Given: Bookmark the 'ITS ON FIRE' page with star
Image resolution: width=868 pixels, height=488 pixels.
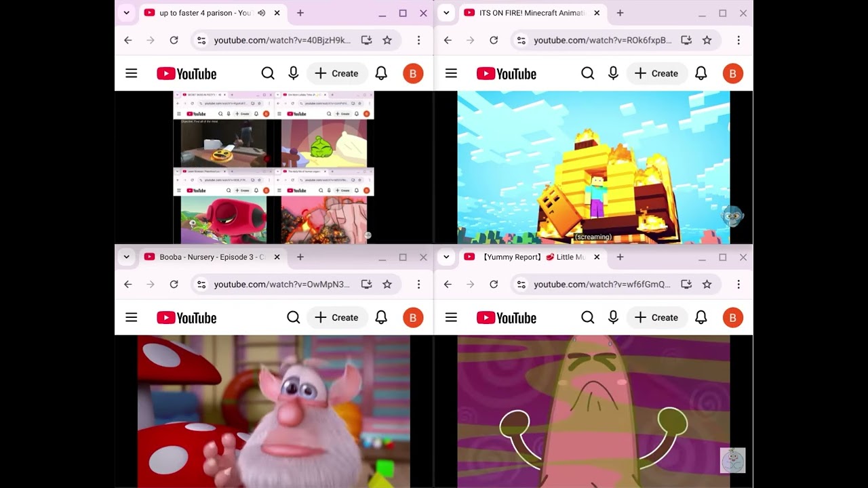Looking at the screenshot, I should point(707,40).
